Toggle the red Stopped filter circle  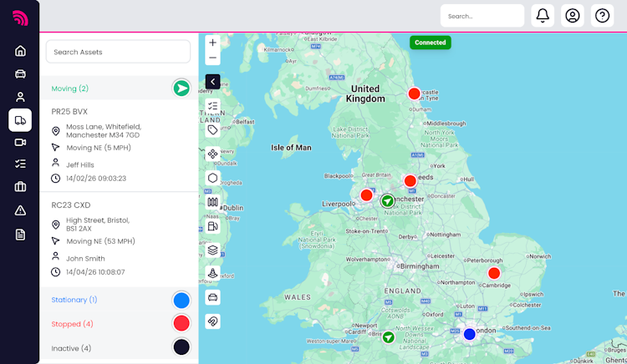(181, 323)
